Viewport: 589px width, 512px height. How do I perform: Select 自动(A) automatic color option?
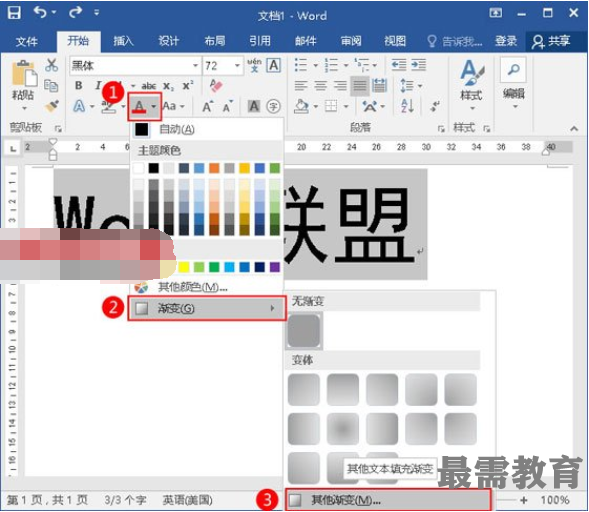click(206, 129)
